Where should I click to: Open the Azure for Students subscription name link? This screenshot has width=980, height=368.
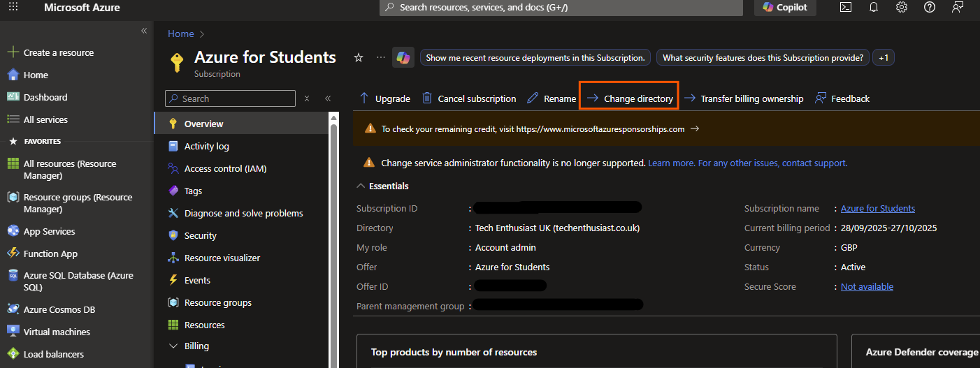pos(878,208)
